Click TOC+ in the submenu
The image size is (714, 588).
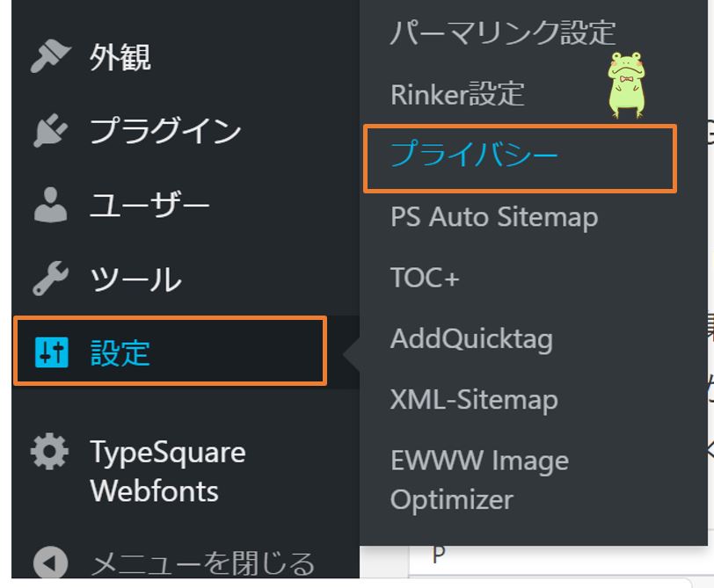coord(426,277)
